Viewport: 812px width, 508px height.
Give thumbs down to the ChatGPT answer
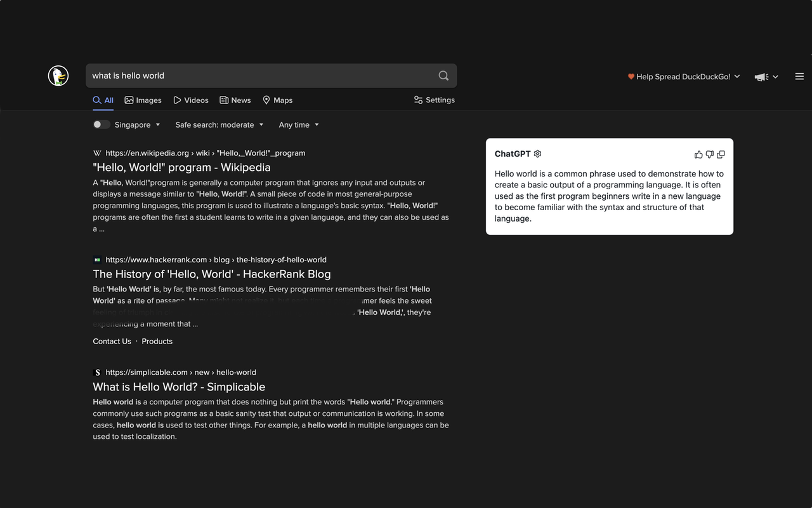pyautogui.click(x=709, y=154)
